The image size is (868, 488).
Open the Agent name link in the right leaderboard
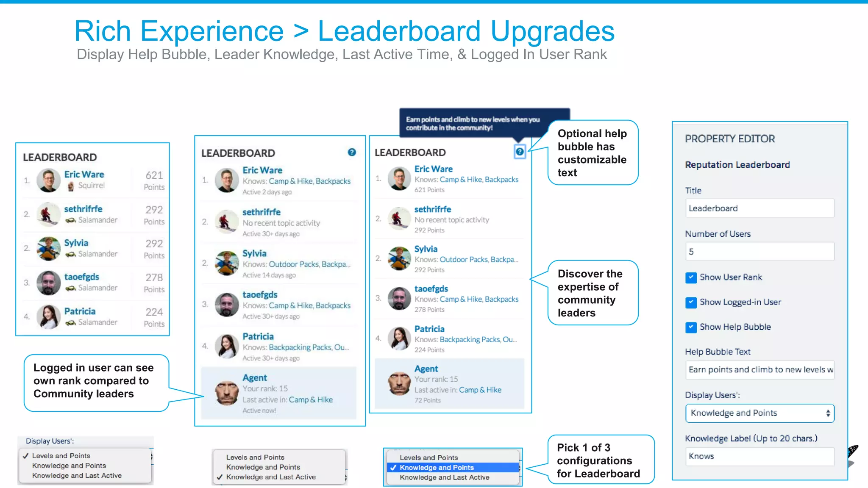(x=426, y=369)
